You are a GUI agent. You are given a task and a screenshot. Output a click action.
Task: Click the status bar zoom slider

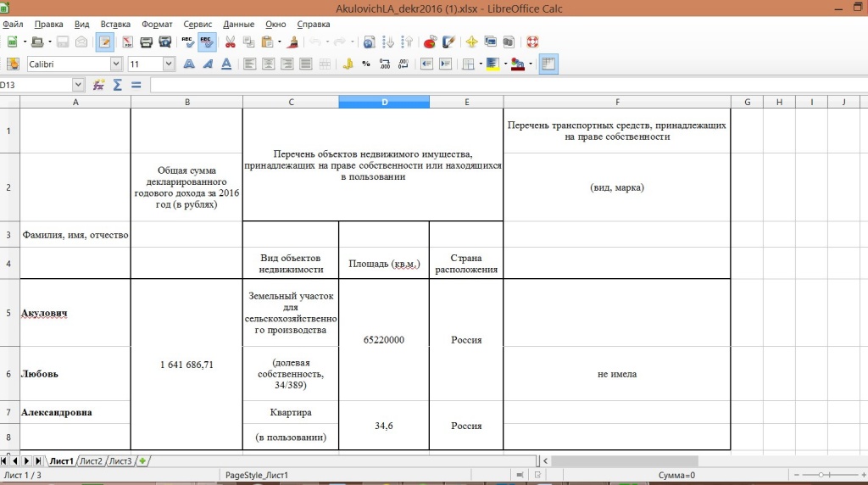pos(829,475)
